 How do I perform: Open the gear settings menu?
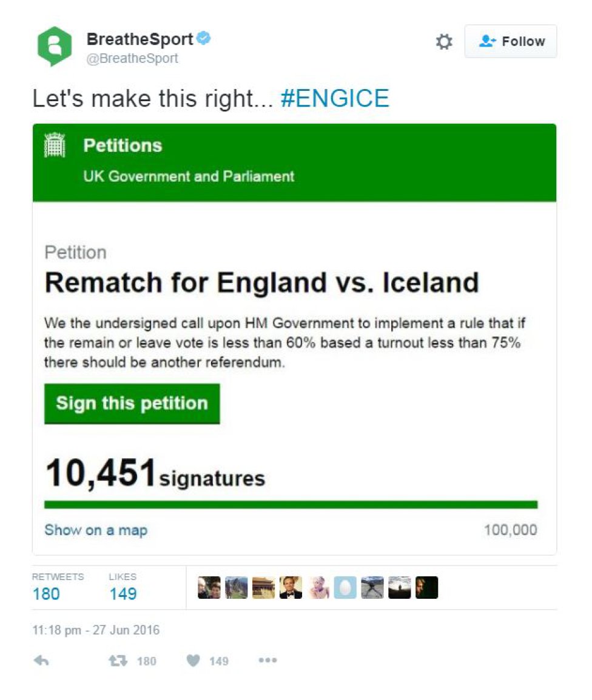click(x=443, y=42)
